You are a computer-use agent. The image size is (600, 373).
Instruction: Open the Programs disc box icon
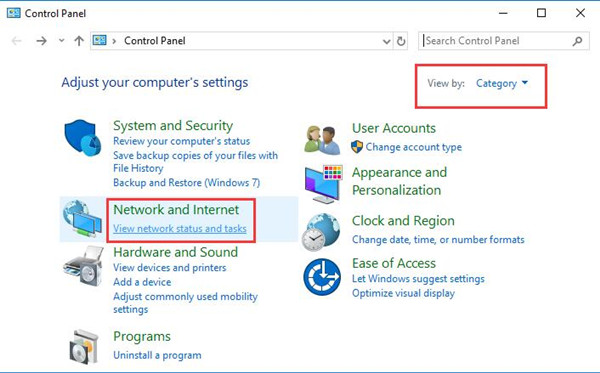[84, 347]
